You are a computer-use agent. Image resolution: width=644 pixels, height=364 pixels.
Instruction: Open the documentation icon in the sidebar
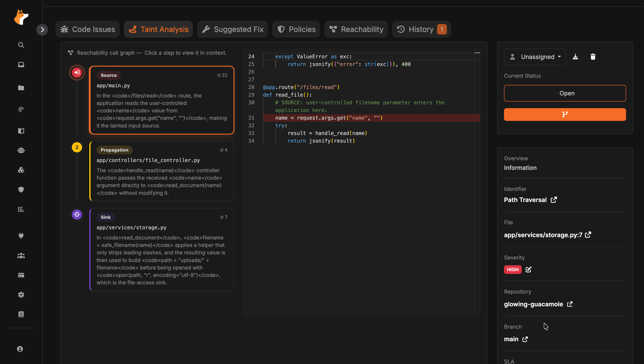pyautogui.click(x=21, y=314)
